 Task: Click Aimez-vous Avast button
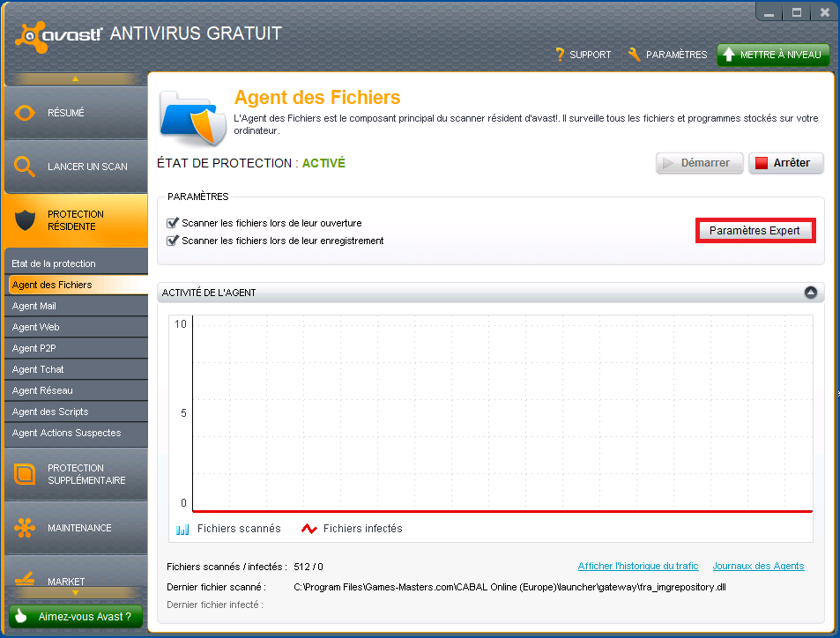[x=76, y=617]
